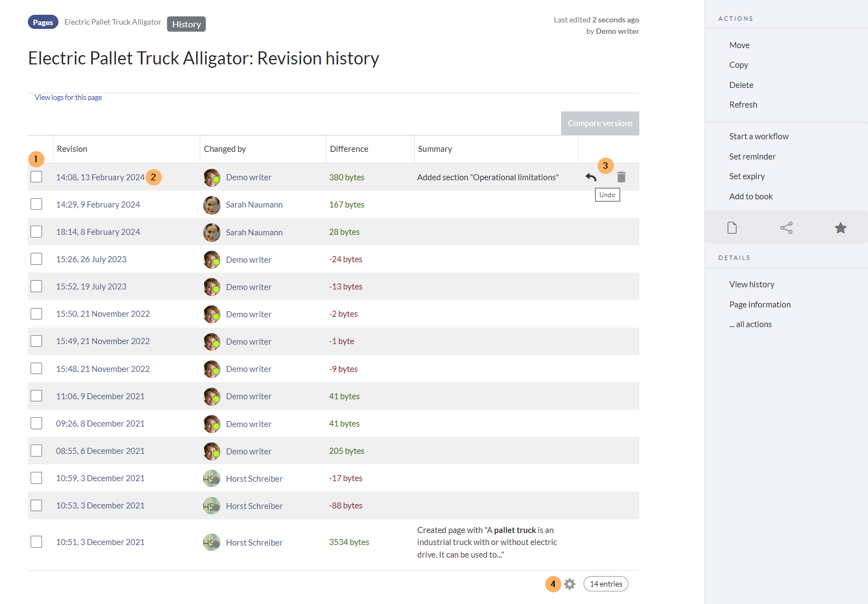
Task: Check the box for 10:51, 3 December 2021
Action: (37, 542)
